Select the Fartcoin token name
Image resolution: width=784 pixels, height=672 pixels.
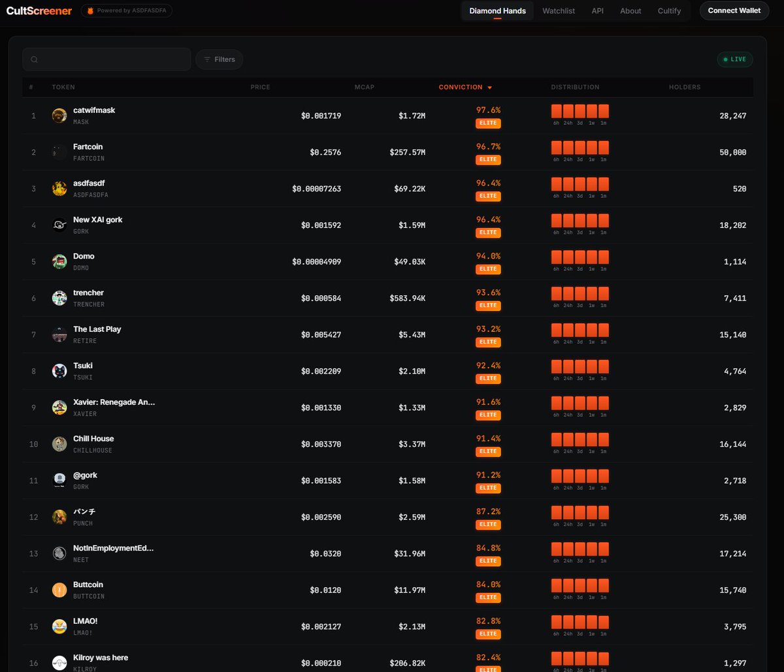(x=88, y=147)
